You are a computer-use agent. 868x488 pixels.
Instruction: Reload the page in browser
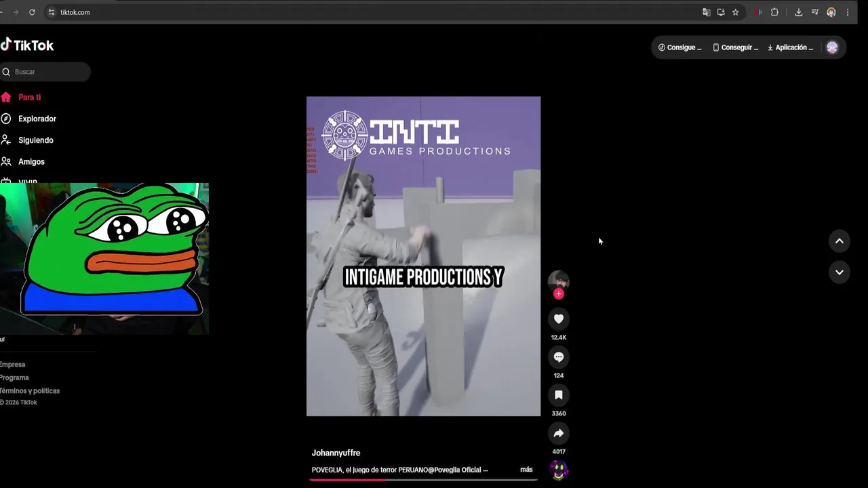point(32,12)
